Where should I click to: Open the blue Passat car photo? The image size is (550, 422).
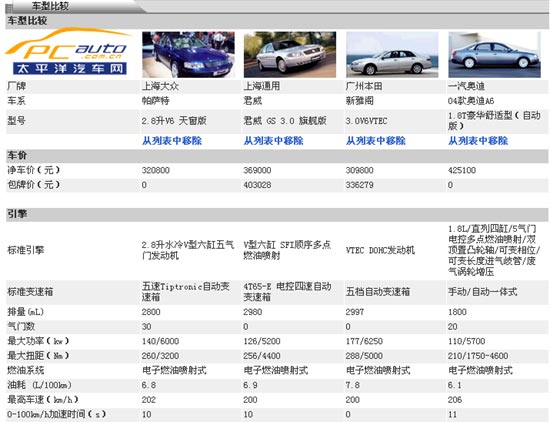(188, 54)
